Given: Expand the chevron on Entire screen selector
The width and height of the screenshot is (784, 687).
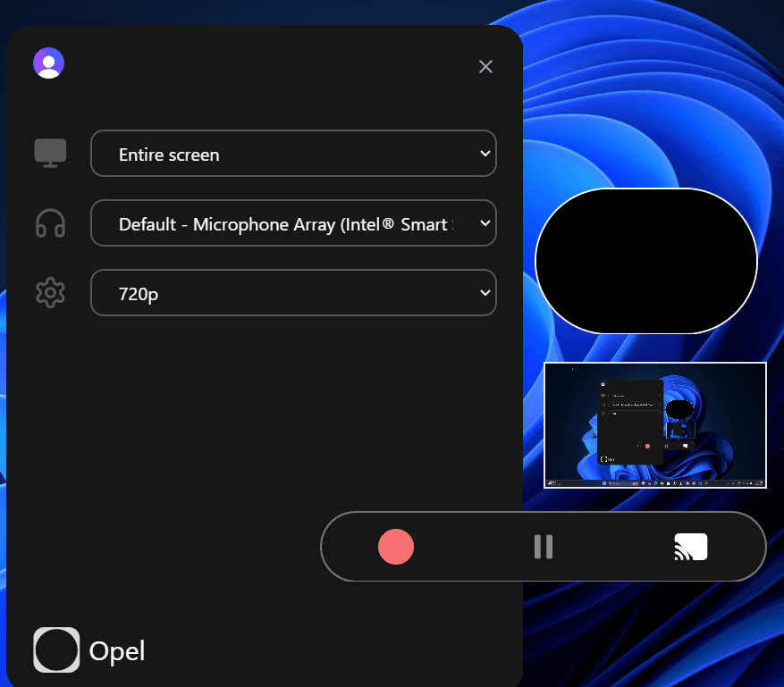Looking at the screenshot, I should tap(485, 154).
